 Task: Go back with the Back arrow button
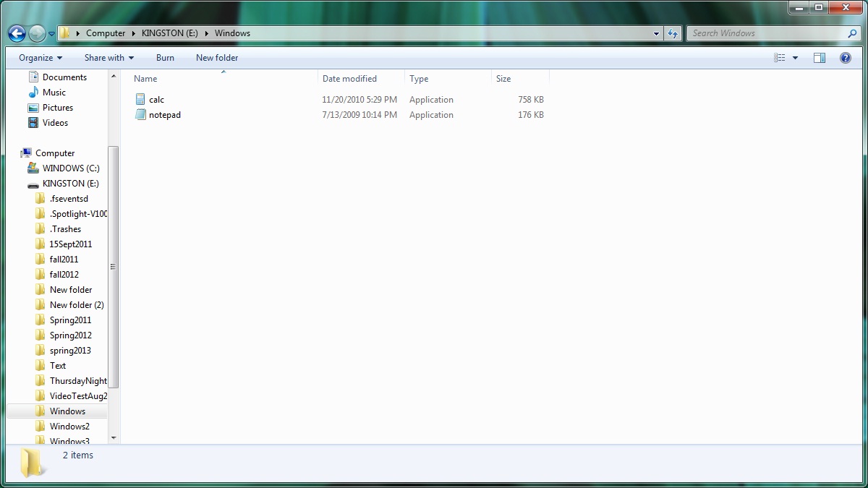17,33
